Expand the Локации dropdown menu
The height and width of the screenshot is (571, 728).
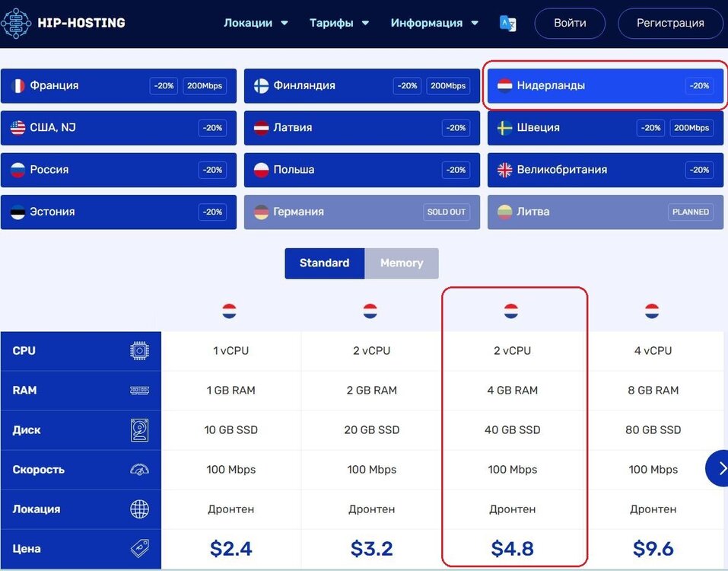[x=256, y=24]
